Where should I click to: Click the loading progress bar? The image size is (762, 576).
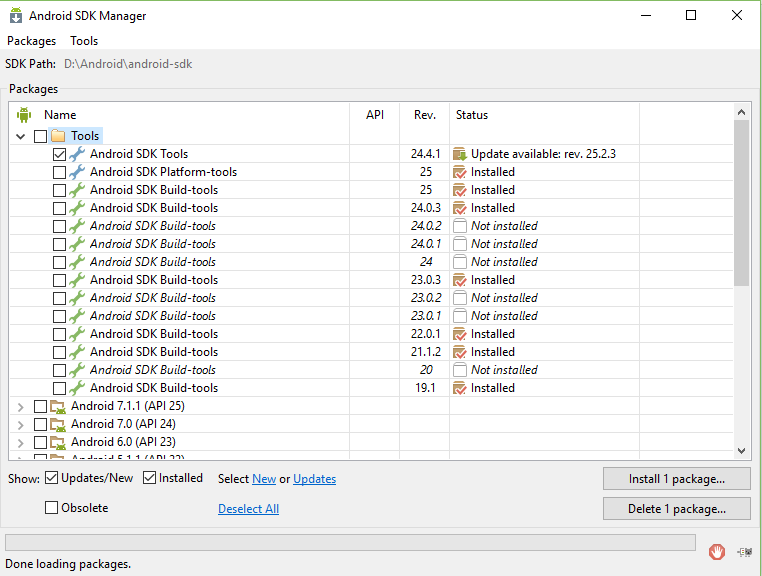click(x=350, y=542)
